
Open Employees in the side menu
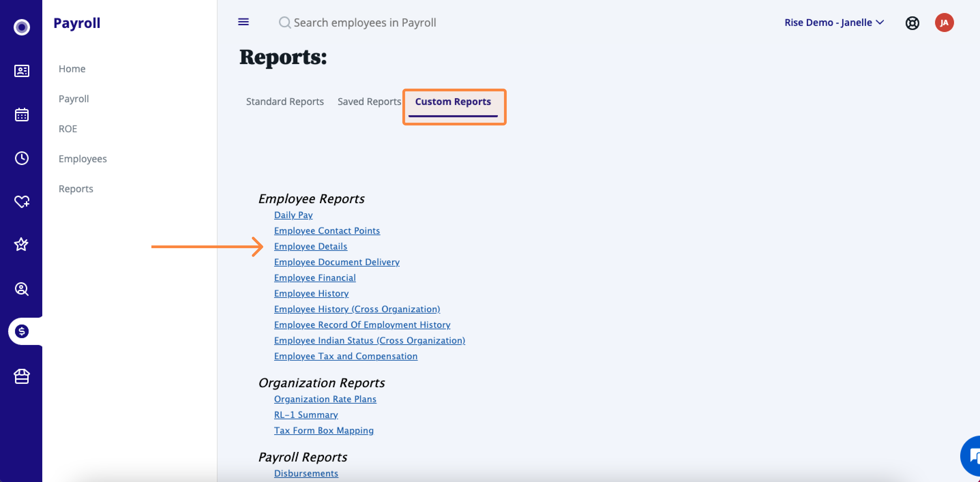tap(83, 159)
